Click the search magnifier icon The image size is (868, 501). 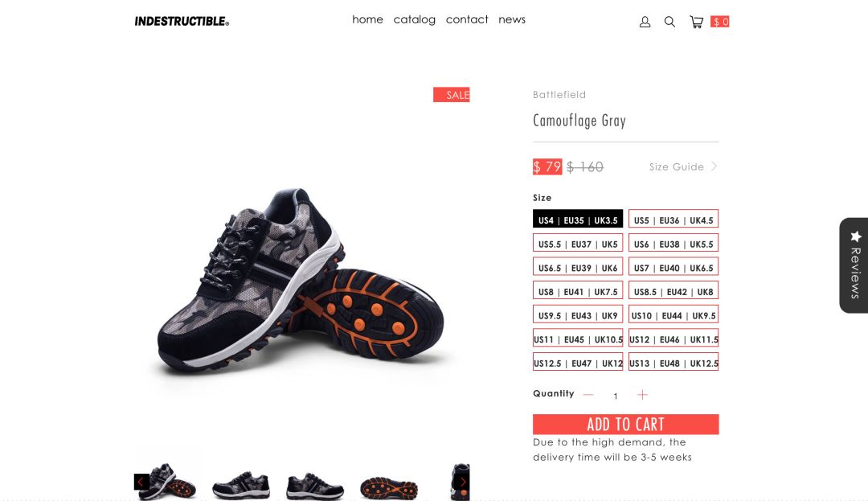tap(669, 23)
